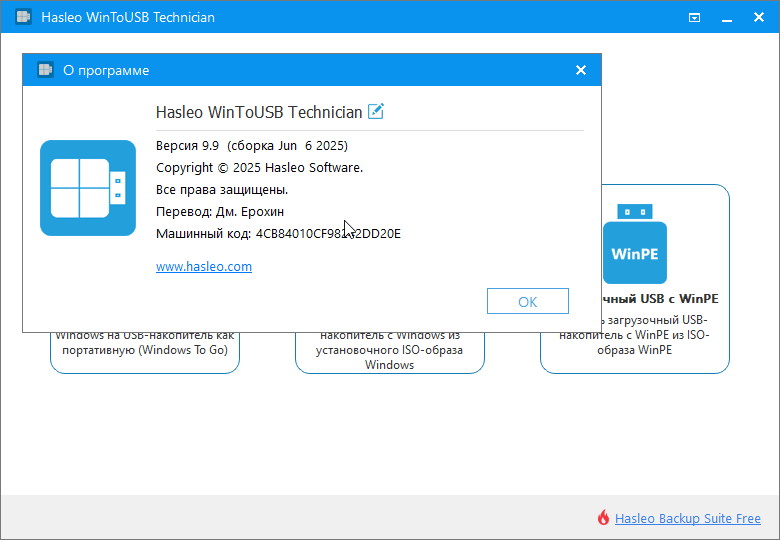The image size is (780, 540).
Task: Open the www.hasleo.com link
Action: coord(204,267)
